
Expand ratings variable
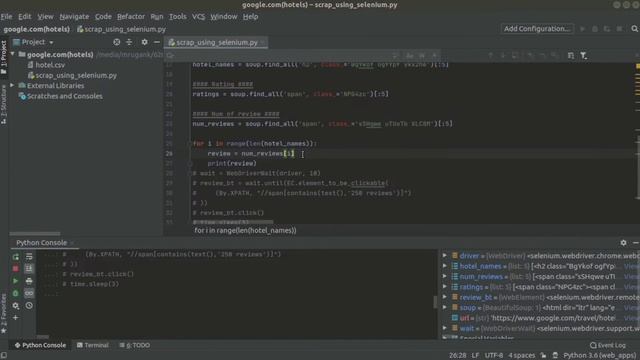(x=445, y=287)
